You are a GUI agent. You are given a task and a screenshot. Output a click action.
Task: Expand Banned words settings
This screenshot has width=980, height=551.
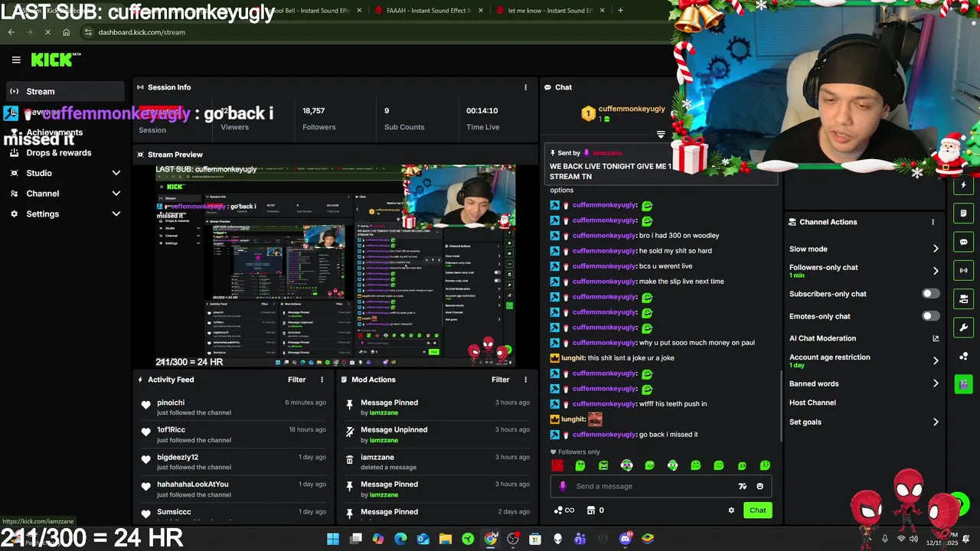(935, 383)
